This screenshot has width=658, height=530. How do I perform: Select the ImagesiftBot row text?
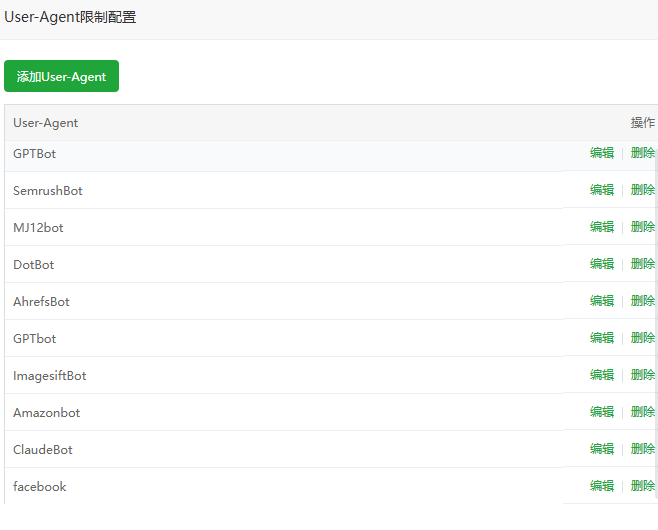pos(50,375)
